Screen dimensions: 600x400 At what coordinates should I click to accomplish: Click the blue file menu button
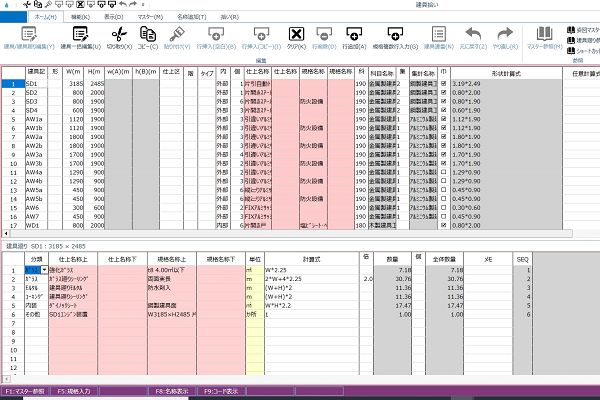pos(13,17)
